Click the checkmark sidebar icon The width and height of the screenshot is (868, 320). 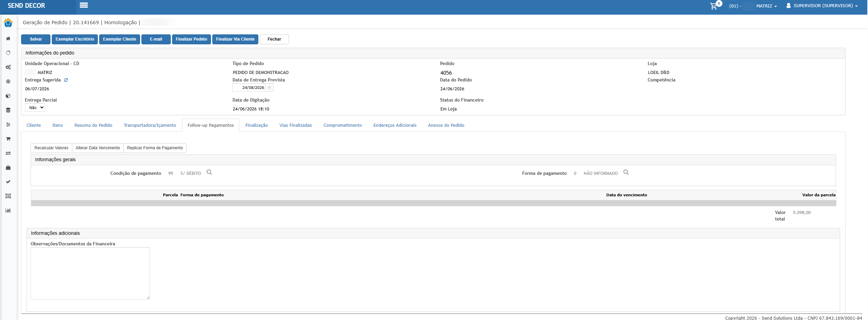8,182
